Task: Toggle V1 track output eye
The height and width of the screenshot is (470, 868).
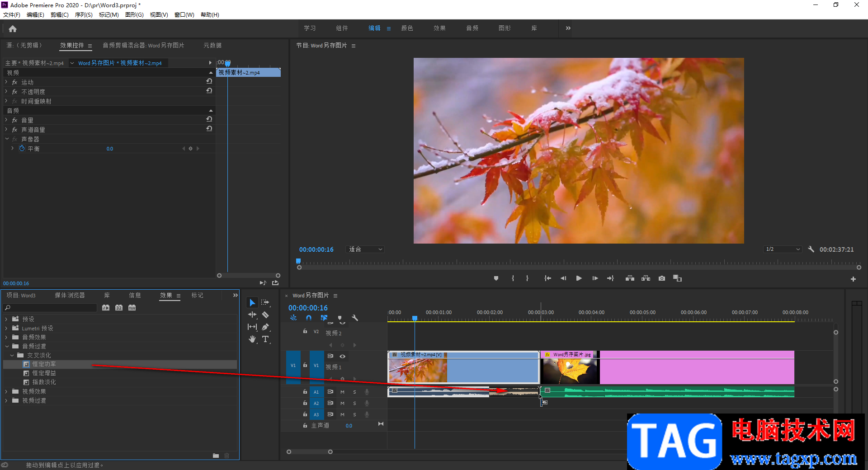Action: click(342, 356)
